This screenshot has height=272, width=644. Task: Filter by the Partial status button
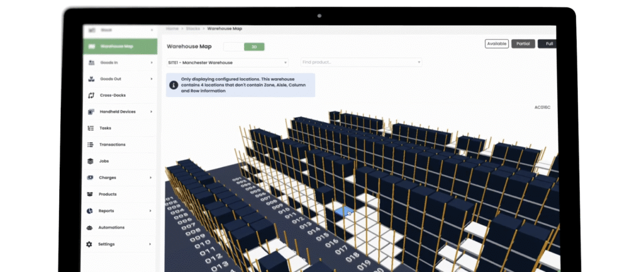coord(523,43)
